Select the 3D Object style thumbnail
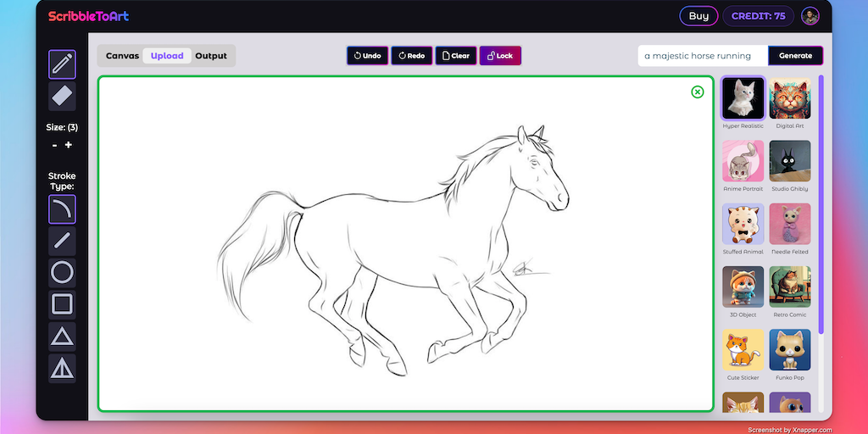The image size is (868, 434). [x=743, y=287]
